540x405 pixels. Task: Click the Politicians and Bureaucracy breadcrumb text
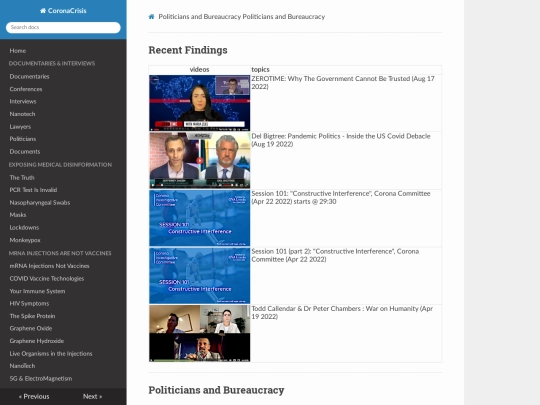click(x=242, y=17)
